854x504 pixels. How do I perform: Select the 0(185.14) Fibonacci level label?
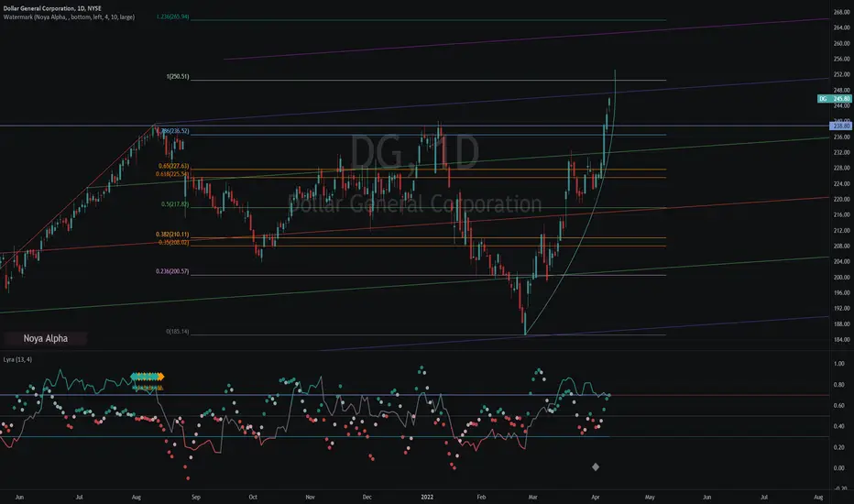(178, 332)
